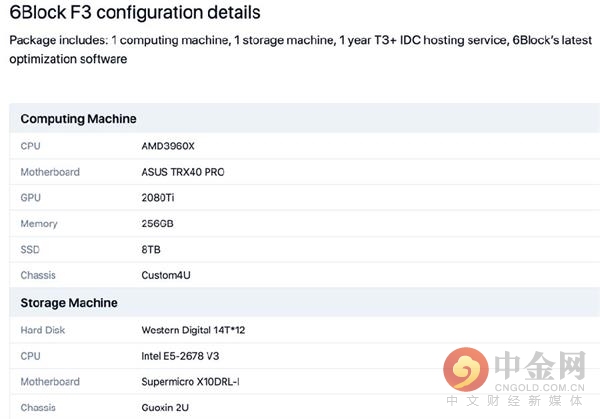This screenshot has width=600, height=419.
Task: Select the 'Package includes' description paragraph
Action: (300, 49)
